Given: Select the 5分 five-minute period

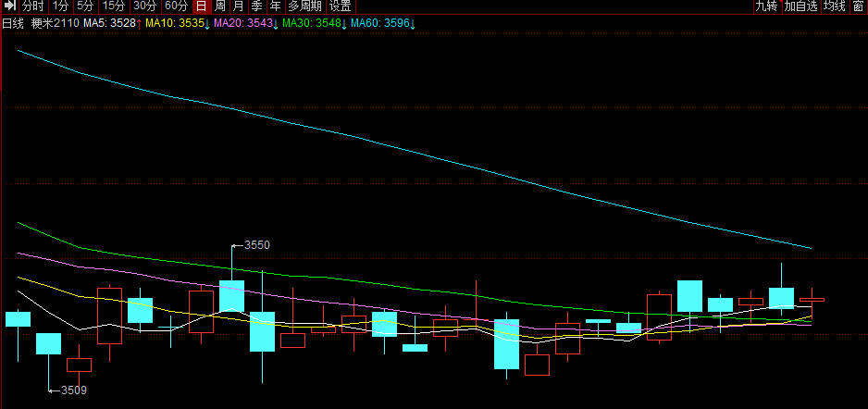Looking at the screenshot, I should pyautogui.click(x=85, y=6).
